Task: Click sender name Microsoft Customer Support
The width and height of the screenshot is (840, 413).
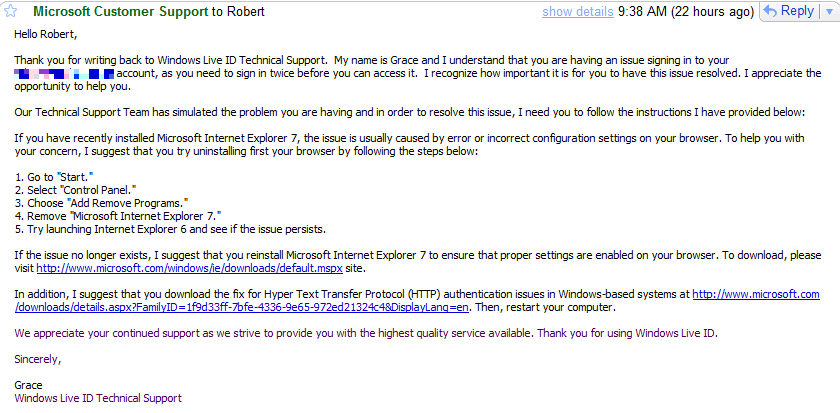Action: (119, 12)
